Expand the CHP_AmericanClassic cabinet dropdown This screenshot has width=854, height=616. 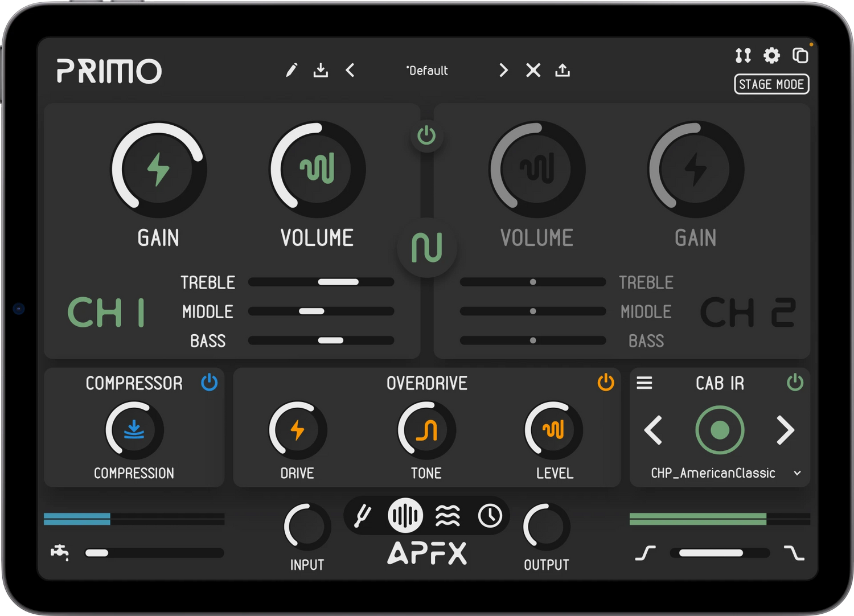point(797,473)
